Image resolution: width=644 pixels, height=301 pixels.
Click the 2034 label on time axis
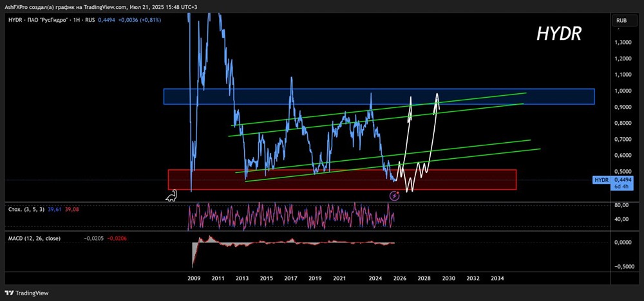pyautogui.click(x=497, y=278)
